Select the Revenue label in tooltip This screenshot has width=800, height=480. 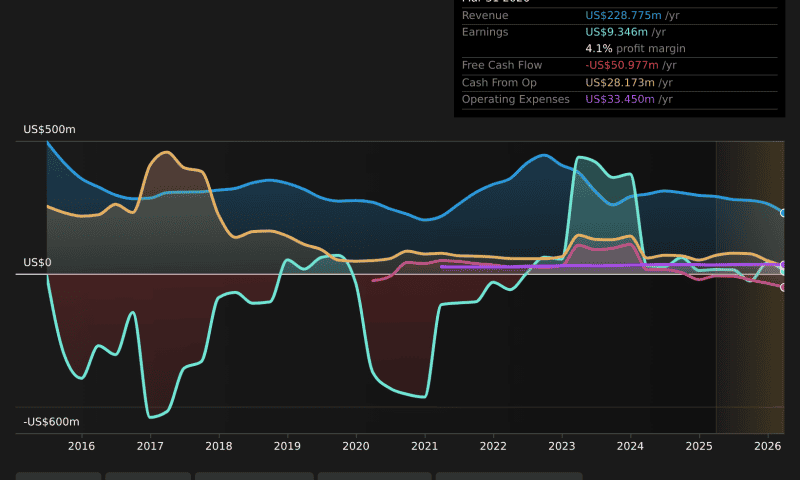pyautogui.click(x=485, y=15)
